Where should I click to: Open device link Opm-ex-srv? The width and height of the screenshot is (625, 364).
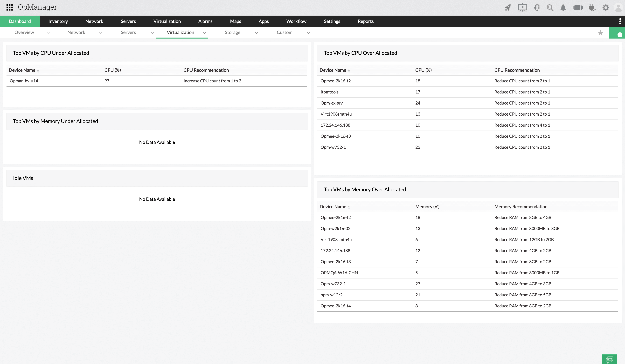point(331,103)
